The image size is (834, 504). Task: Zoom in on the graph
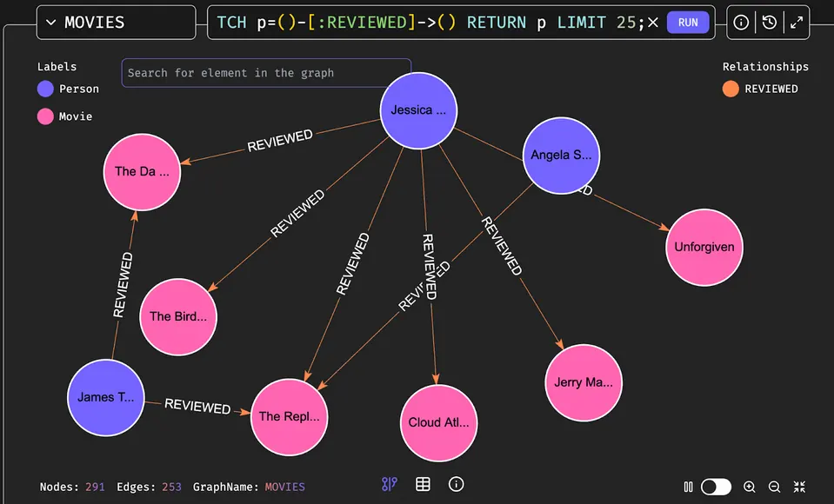pos(750,487)
